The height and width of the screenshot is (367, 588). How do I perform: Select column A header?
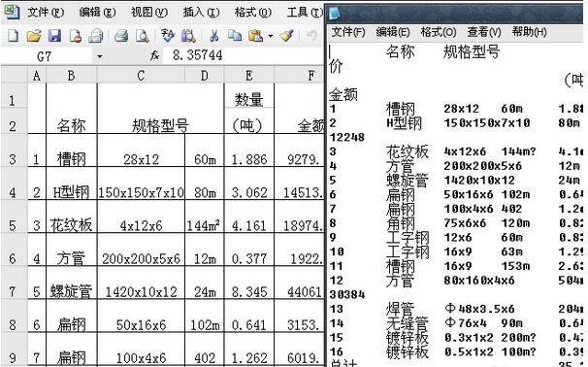36,76
